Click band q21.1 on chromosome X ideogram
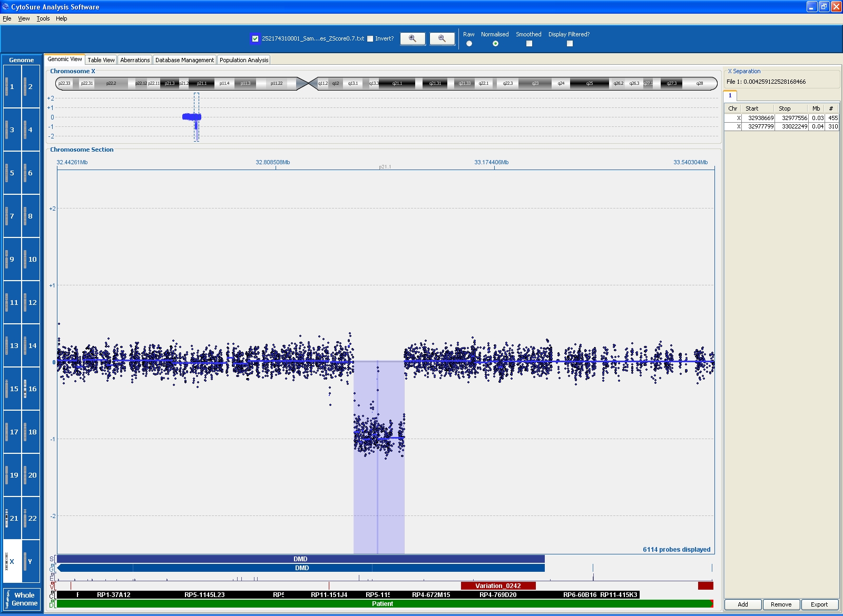This screenshot has height=616, width=843. click(397, 83)
